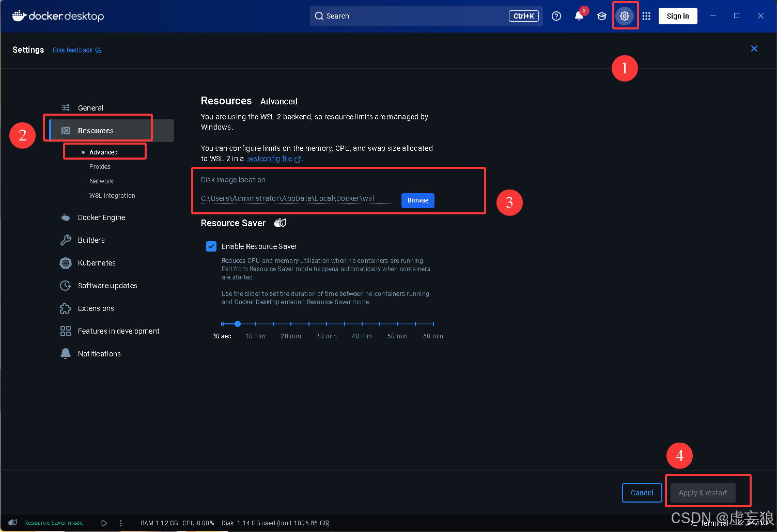Click the Disk usage status entry
Viewport: 777px width, 532px height.
click(x=275, y=523)
